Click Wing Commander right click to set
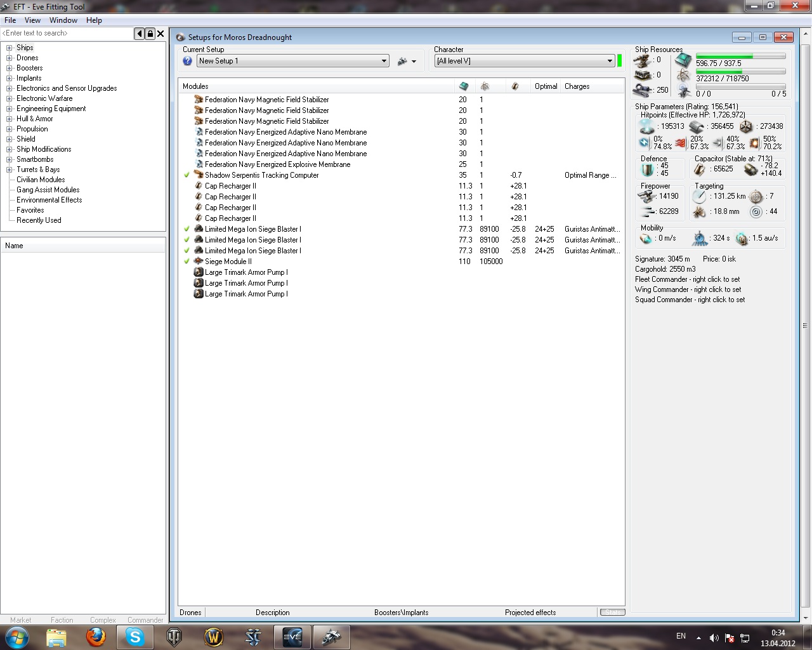Image resolution: width=812 pixels, height=650 pixels. click(x=688, y=289)
